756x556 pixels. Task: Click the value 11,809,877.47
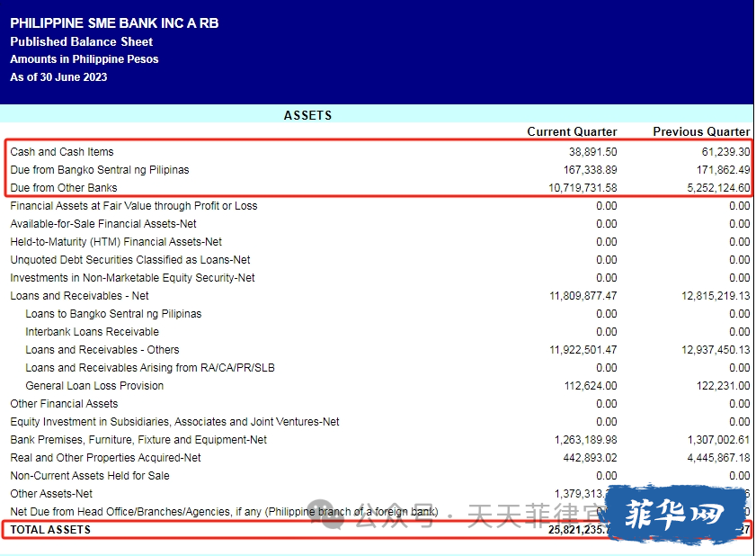click(x=583, y=296)
